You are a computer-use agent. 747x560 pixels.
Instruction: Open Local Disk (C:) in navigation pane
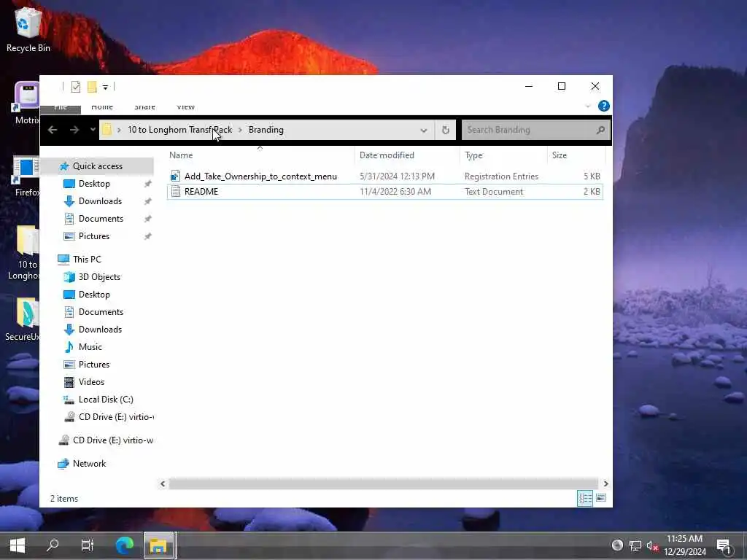pyautogui.click(x=106, y=400)
